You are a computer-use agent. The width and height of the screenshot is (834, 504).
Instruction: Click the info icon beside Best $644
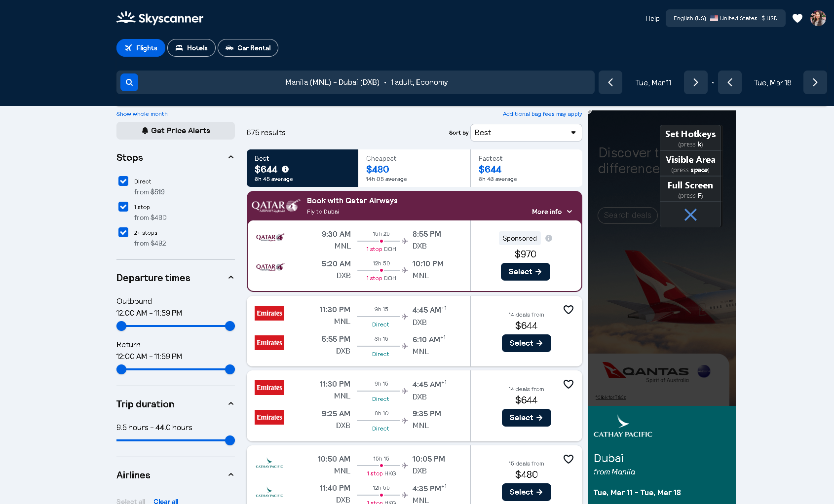(285, 169)
